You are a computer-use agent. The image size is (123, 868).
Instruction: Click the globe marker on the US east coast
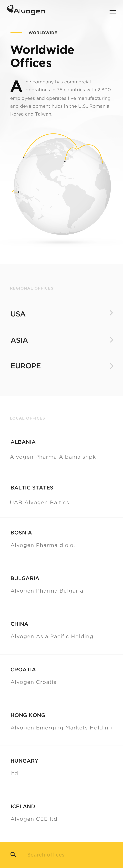(65, 162)
